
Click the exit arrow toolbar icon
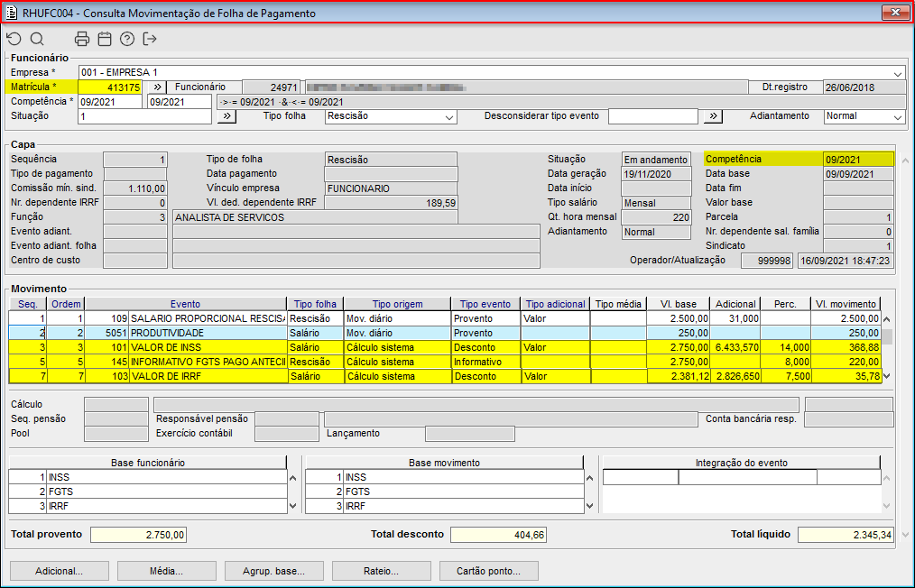point(150,39)
